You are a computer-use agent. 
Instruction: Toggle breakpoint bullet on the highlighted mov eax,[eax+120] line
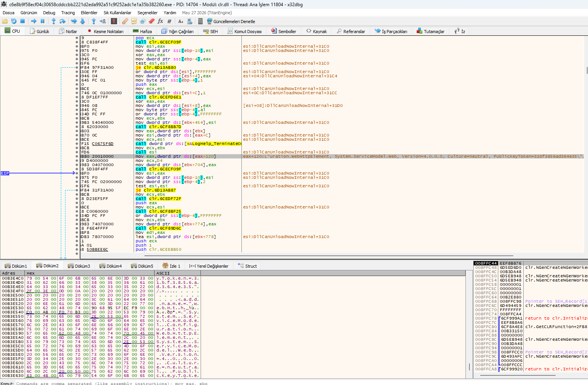pos(77,157)
